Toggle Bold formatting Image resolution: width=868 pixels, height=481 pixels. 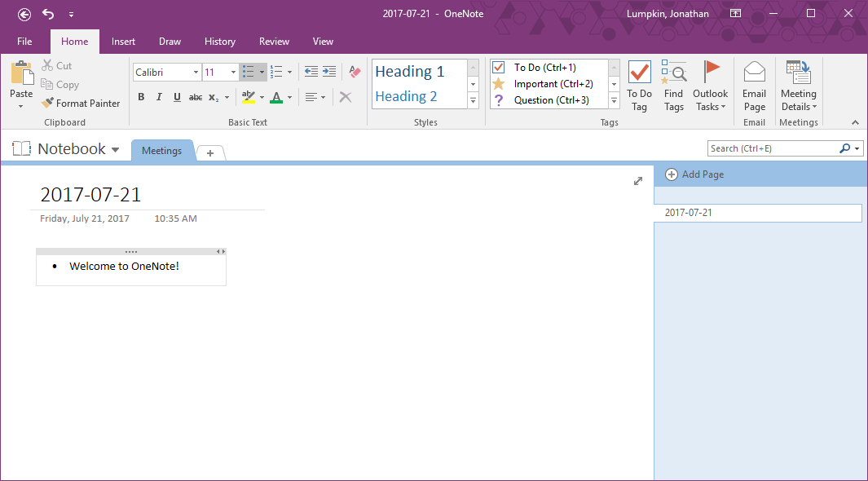tap(141, 97)
